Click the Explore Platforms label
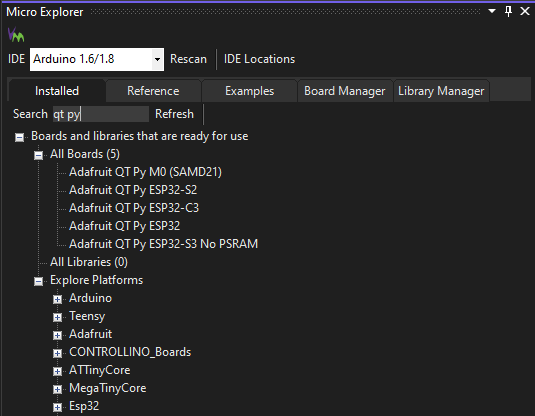 [x=97, y=280]
